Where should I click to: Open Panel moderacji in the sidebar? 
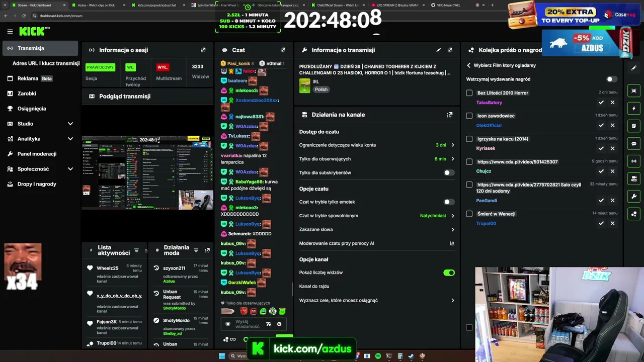40,154
